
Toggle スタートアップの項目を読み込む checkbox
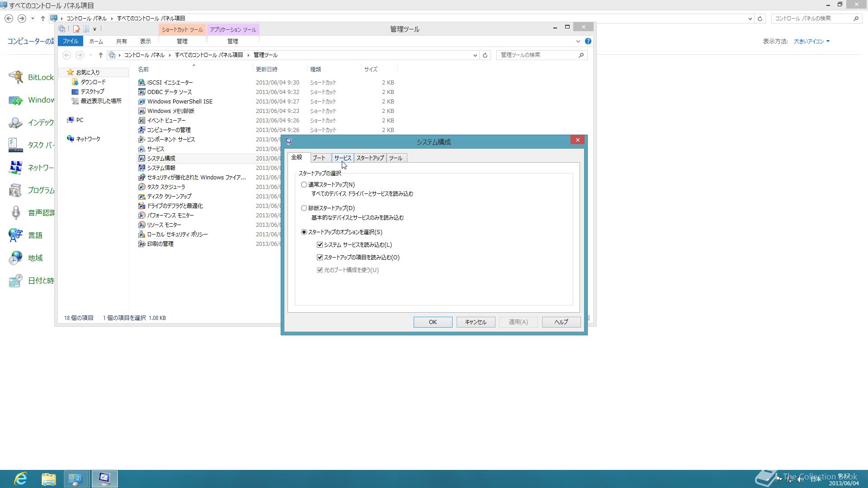coord(320,258)
